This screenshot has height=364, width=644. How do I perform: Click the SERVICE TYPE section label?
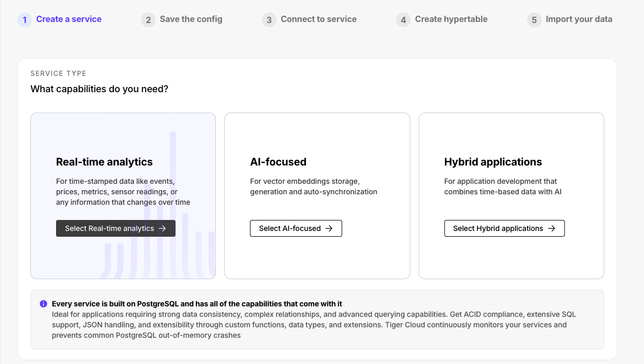(x=58, y=74)
